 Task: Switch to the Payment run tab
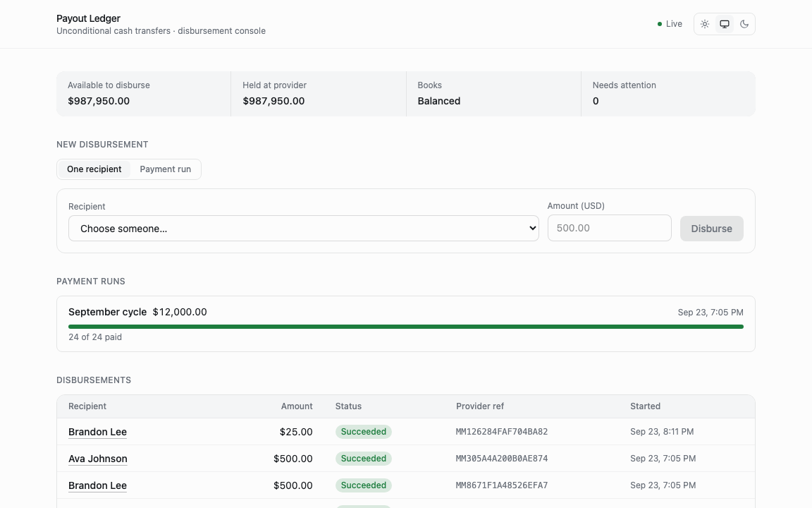(x=165, y=169)
